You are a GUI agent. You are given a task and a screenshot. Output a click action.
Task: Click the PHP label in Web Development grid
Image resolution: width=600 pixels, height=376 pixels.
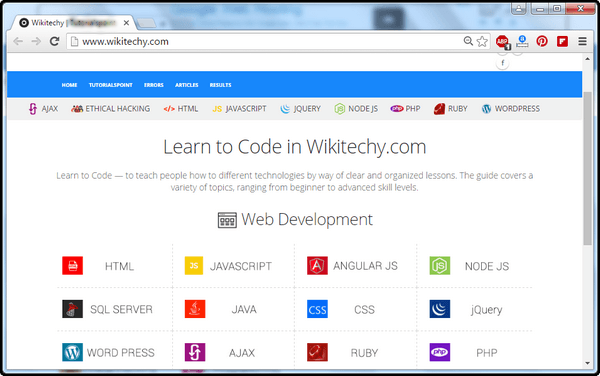point(487,352)
